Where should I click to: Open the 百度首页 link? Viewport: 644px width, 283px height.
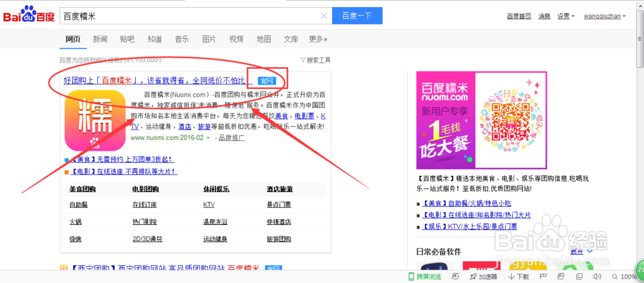coord(518,16)
